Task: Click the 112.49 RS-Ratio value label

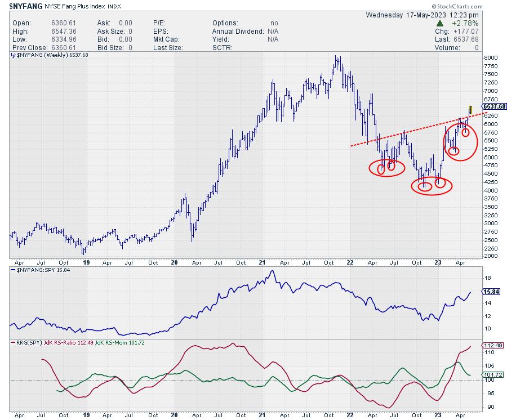Action: click(x=493, y=345)
